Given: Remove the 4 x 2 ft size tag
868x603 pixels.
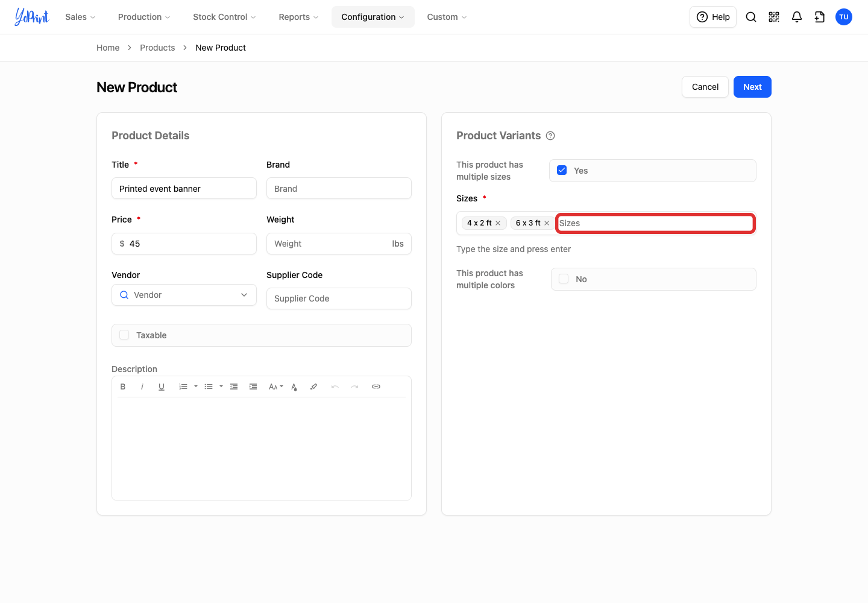Looking at the screenshot, I should coord(498,223).
